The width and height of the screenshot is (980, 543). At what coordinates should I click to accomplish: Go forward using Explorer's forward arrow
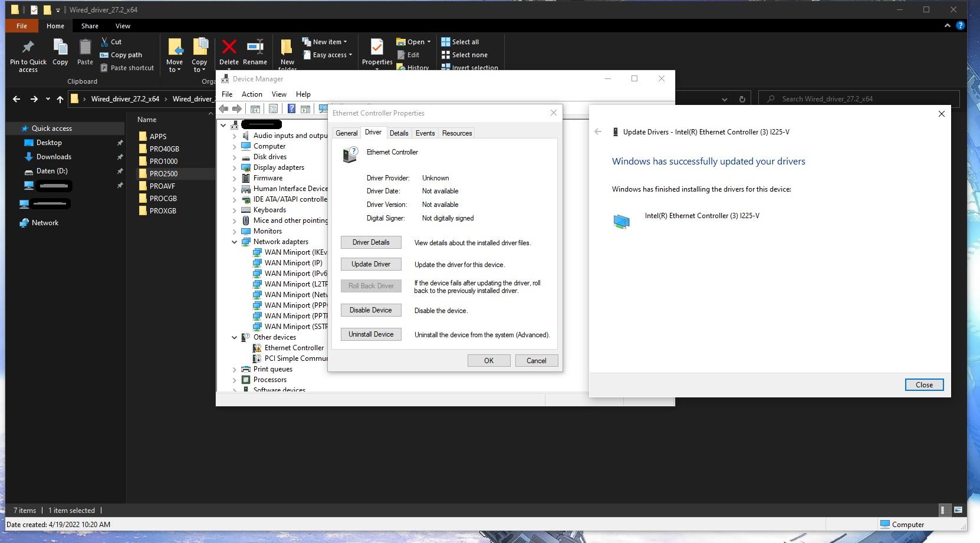[x=34, y=99]
